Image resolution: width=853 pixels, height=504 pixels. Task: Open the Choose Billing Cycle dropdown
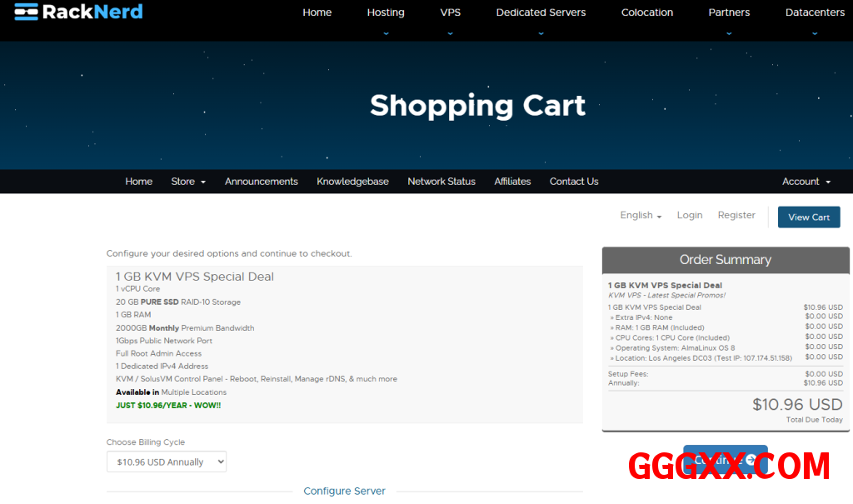coord(167,462)
